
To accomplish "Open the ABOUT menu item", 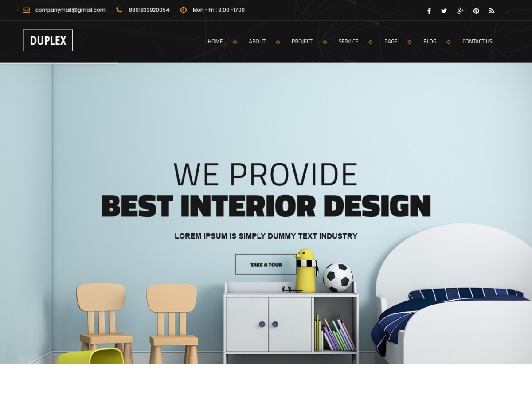I will tap(257, 41).
